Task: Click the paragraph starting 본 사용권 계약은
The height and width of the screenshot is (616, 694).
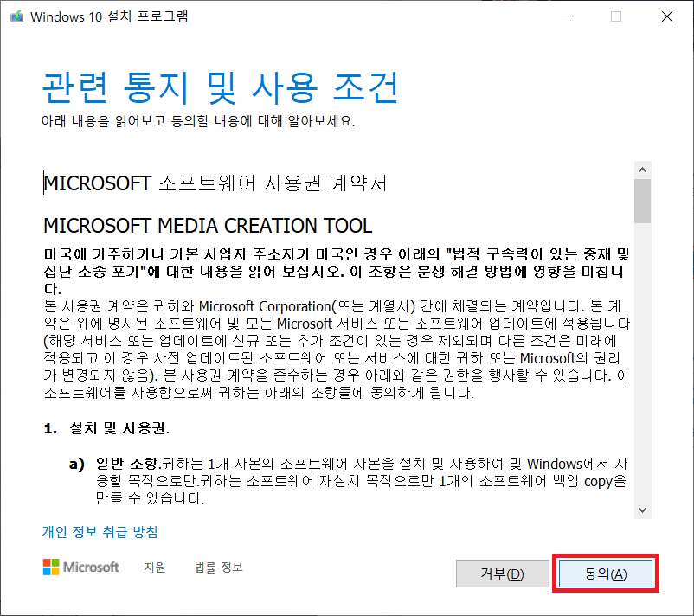Action: 337,350
